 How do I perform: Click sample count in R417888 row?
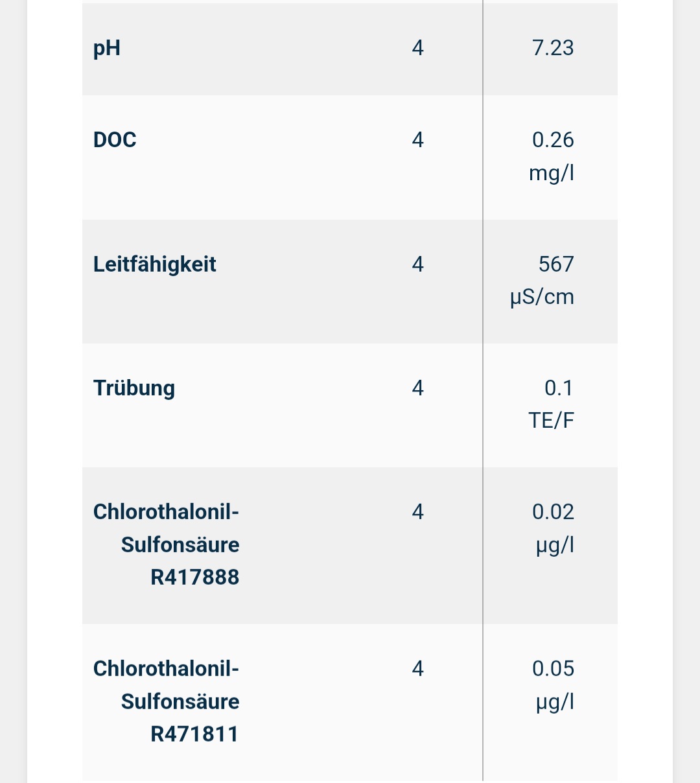click(x=418, y=512)
